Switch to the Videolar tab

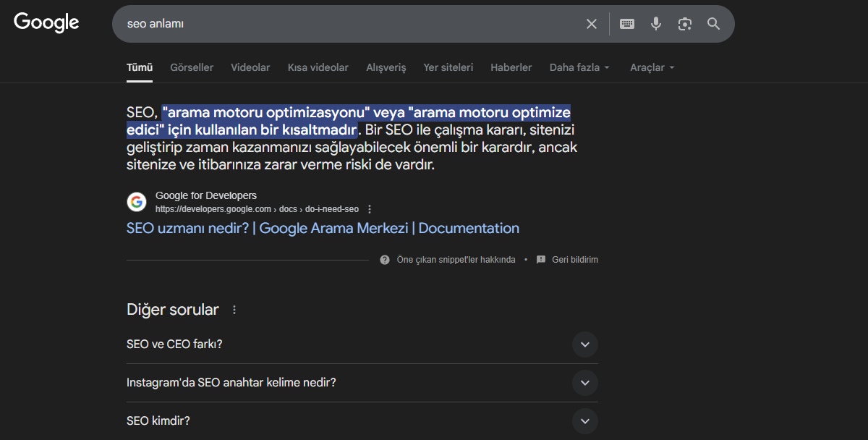pyautogui.click(x=250, y=67)
